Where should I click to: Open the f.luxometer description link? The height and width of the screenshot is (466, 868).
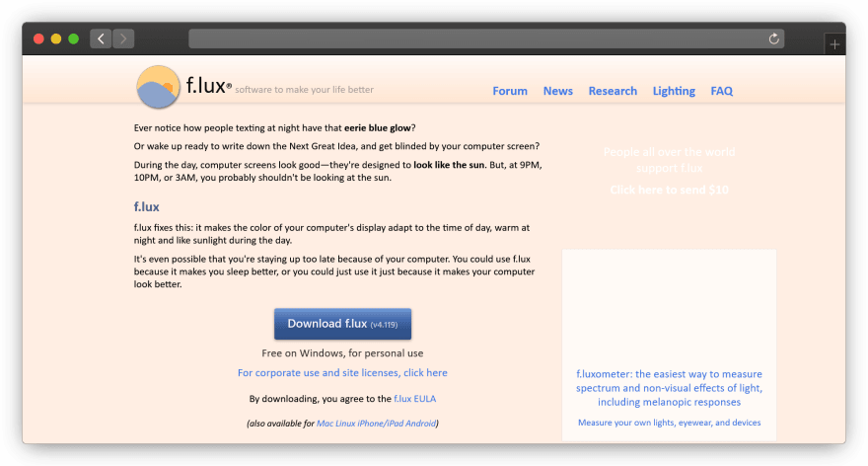pos(670,388)
